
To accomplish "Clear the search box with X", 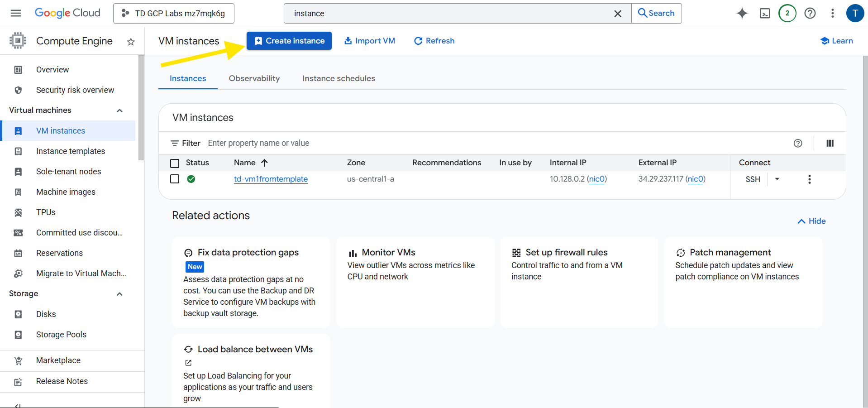I will tap(618, 14).
